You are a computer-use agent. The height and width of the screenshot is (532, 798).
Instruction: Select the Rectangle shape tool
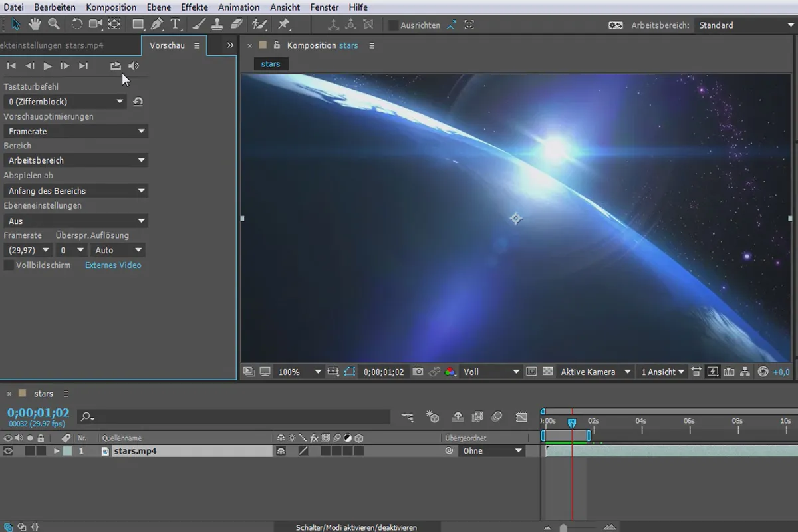click(138, 25)
